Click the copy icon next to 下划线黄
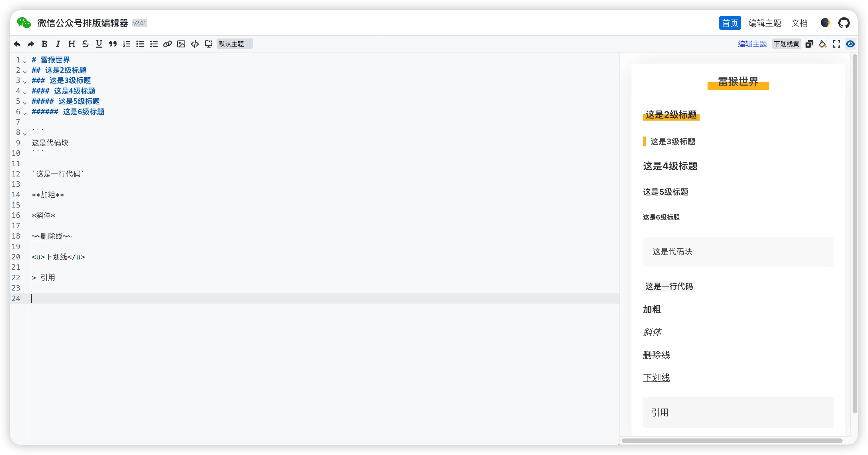 point(809,44)
